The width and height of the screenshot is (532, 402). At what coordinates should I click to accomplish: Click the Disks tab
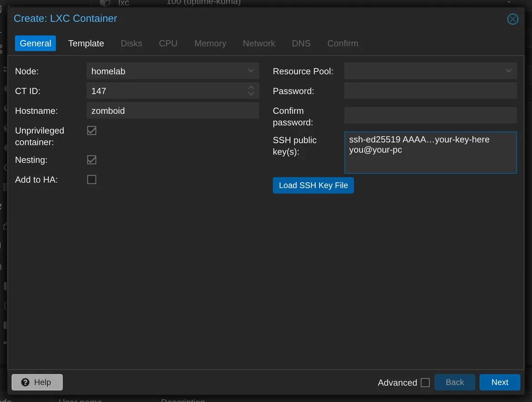[132, 44]
